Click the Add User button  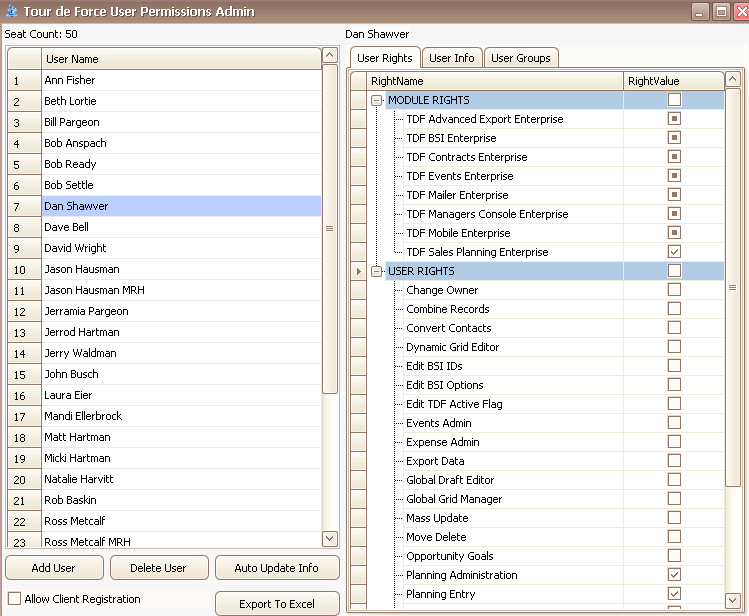[54, 568]
